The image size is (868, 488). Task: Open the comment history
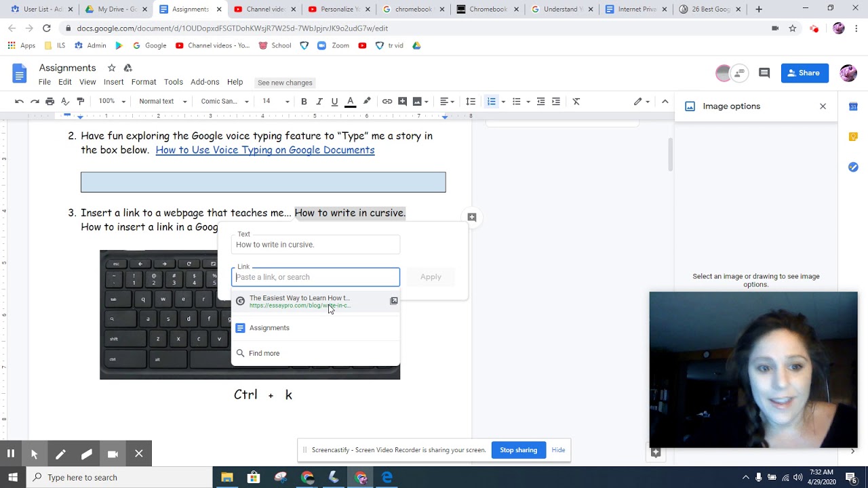point(764,73)
